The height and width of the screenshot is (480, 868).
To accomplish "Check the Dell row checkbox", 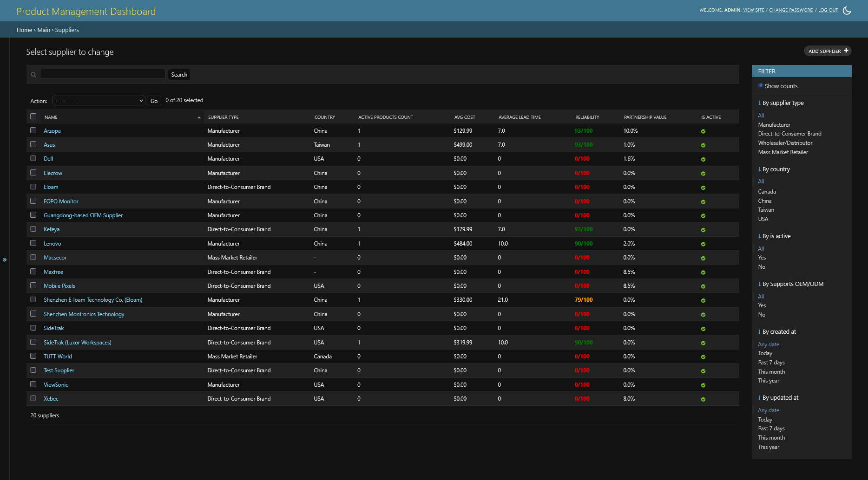I will pyautogui.click(x=33, y=158).
